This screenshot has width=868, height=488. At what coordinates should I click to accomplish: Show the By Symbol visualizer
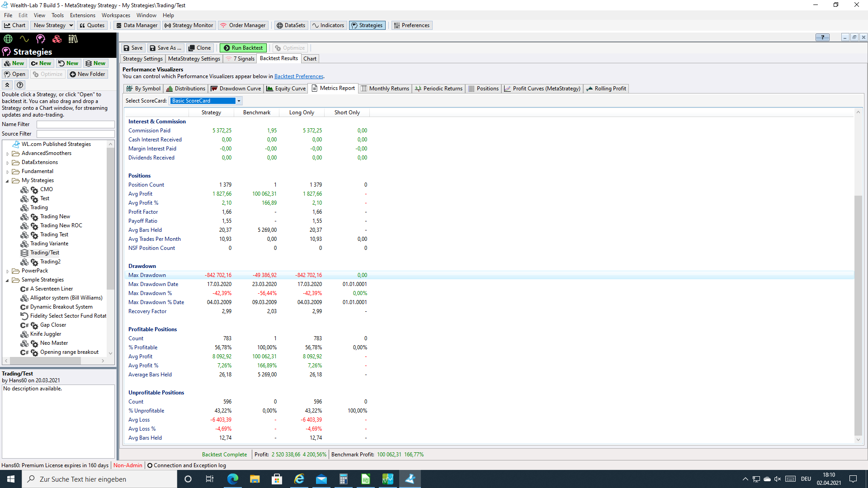[x=143, y=89]
